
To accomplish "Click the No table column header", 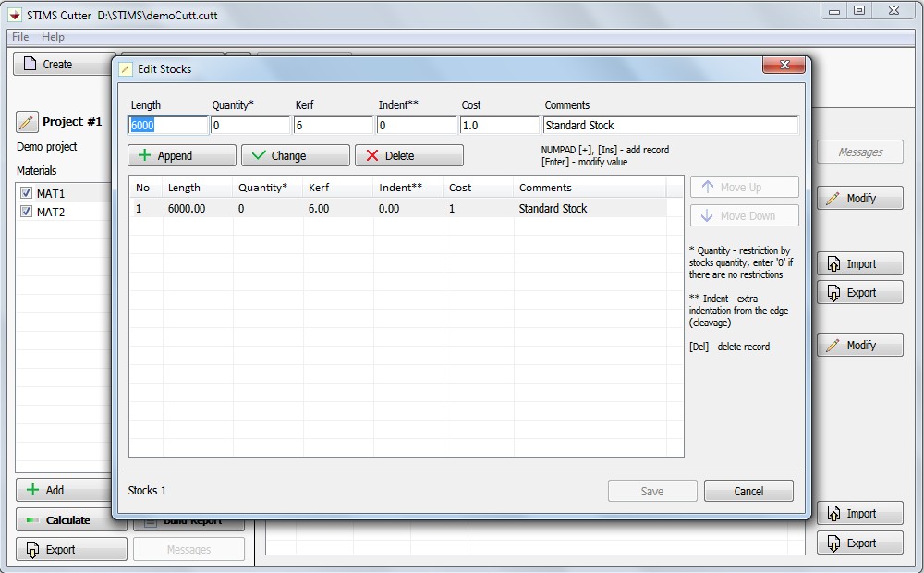I will click(x=146, y=188).
